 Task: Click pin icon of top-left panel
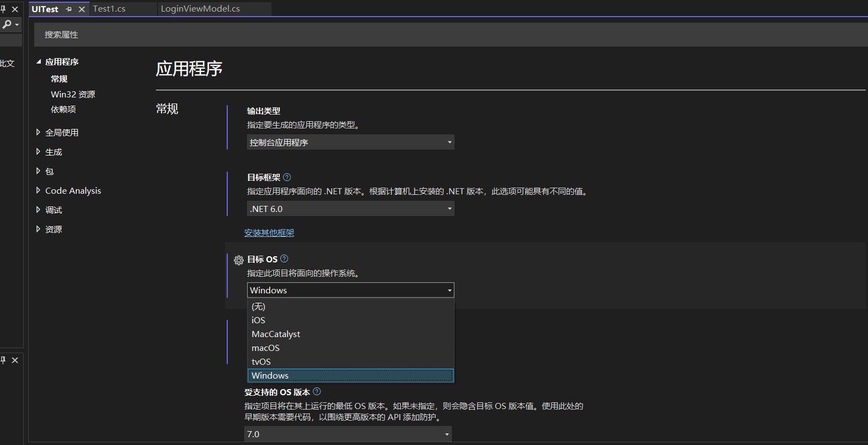click(x=3, y=9)
